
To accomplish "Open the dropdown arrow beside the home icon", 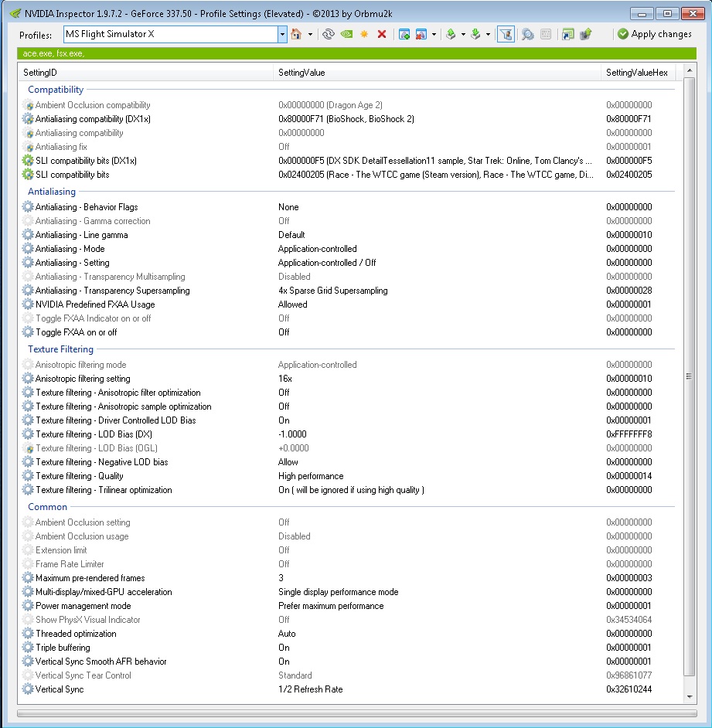I will pyautogui.click(x=310, y=34).
